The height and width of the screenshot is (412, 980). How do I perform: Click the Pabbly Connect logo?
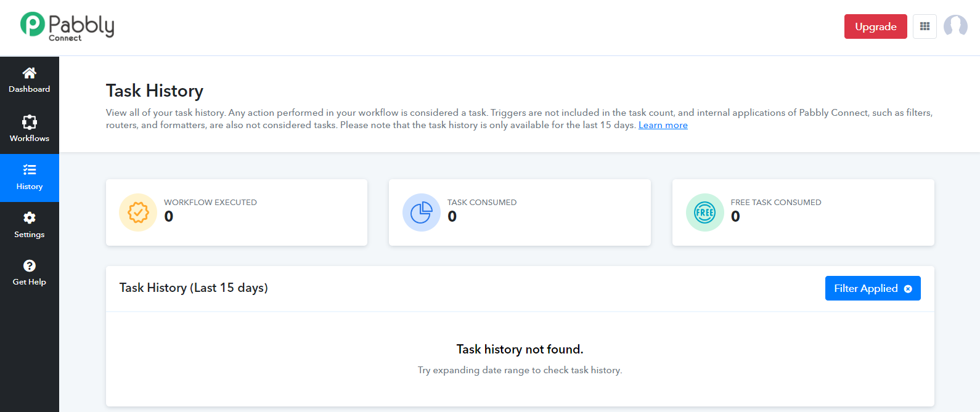tap(67, 27)
